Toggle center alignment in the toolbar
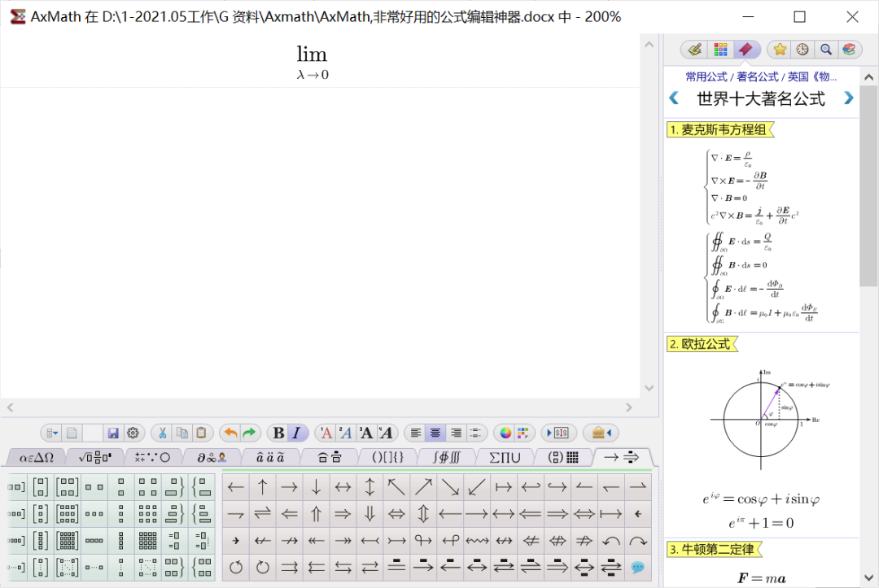Screen dimensions: 879x588 click(x=436, y=432)
